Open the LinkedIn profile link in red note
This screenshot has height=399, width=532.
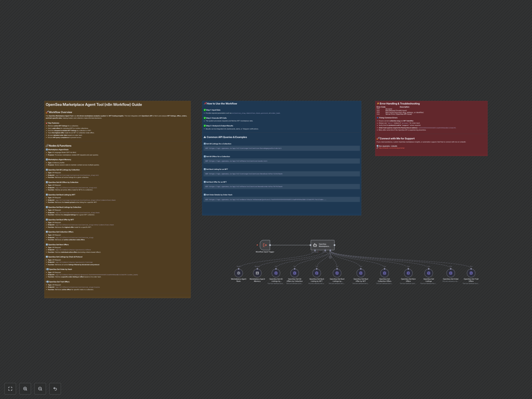[x=392, y=148]
